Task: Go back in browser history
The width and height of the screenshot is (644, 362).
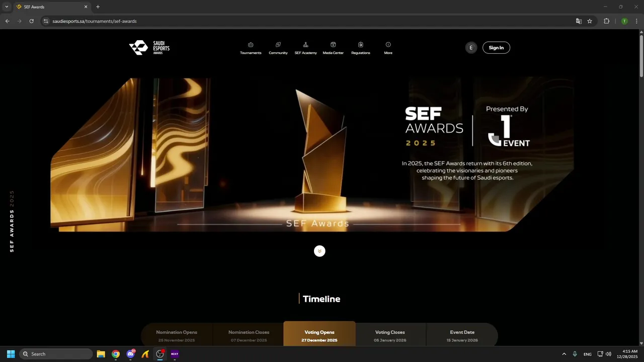Action: click(7, 21)
